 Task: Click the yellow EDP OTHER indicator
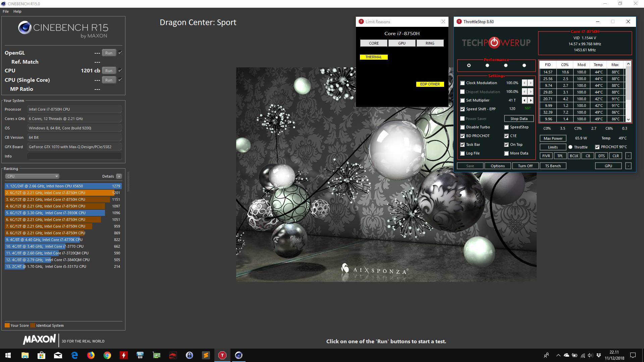(x=430, y=84)
